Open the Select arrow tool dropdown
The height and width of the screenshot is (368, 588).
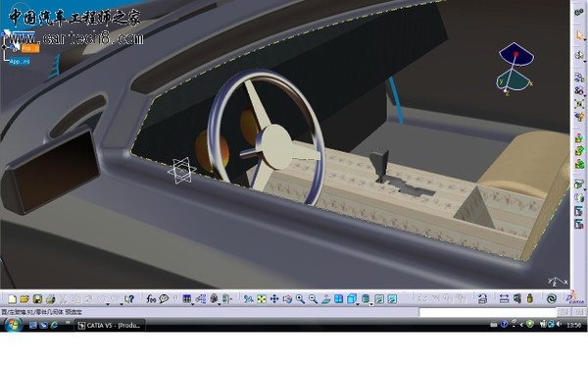point(584,39)
